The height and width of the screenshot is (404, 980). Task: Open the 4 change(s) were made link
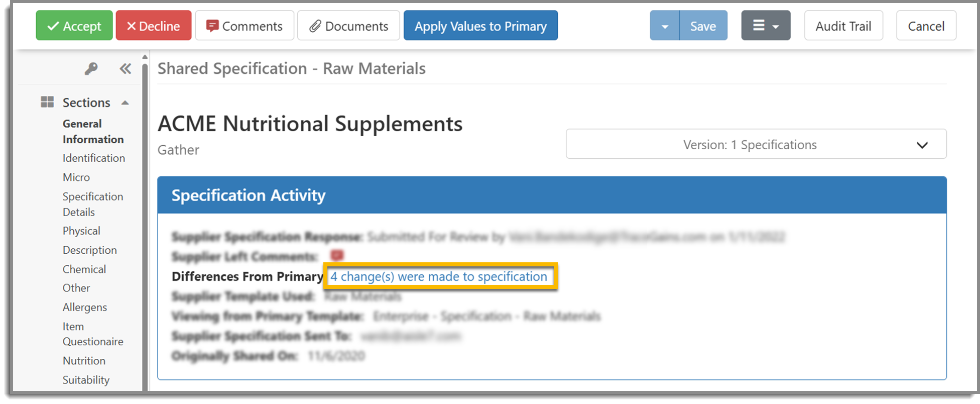tap(439, 276)
